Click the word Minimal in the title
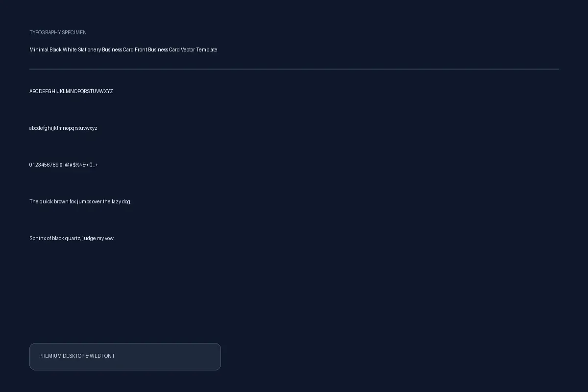588x392 pixels. click(39, 49)
